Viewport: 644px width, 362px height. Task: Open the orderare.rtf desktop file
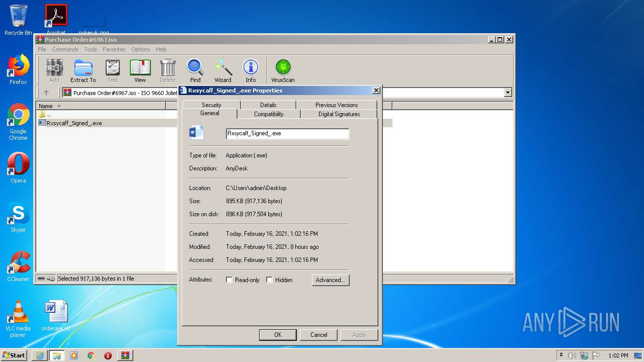click(56, 316)
